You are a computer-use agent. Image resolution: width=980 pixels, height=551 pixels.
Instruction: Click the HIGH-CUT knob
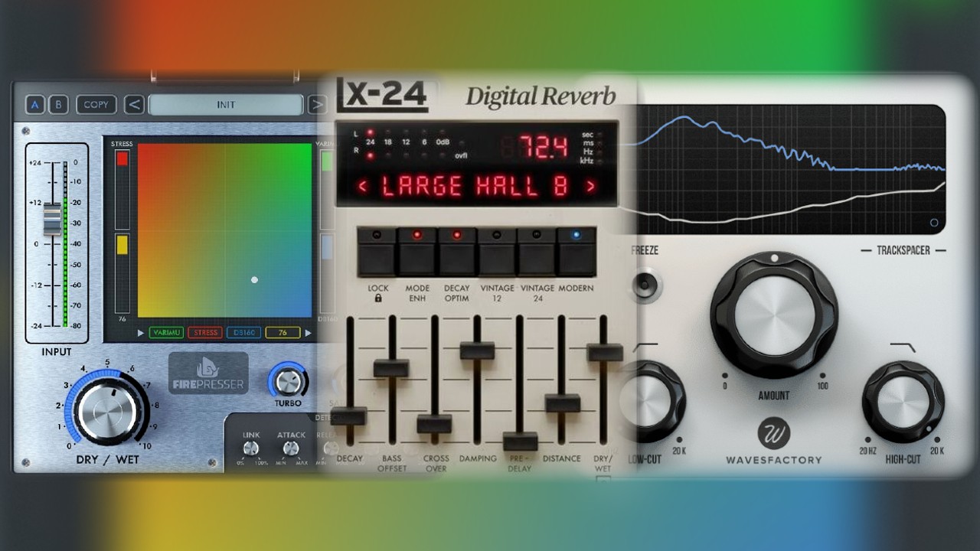tap(903, 402)
